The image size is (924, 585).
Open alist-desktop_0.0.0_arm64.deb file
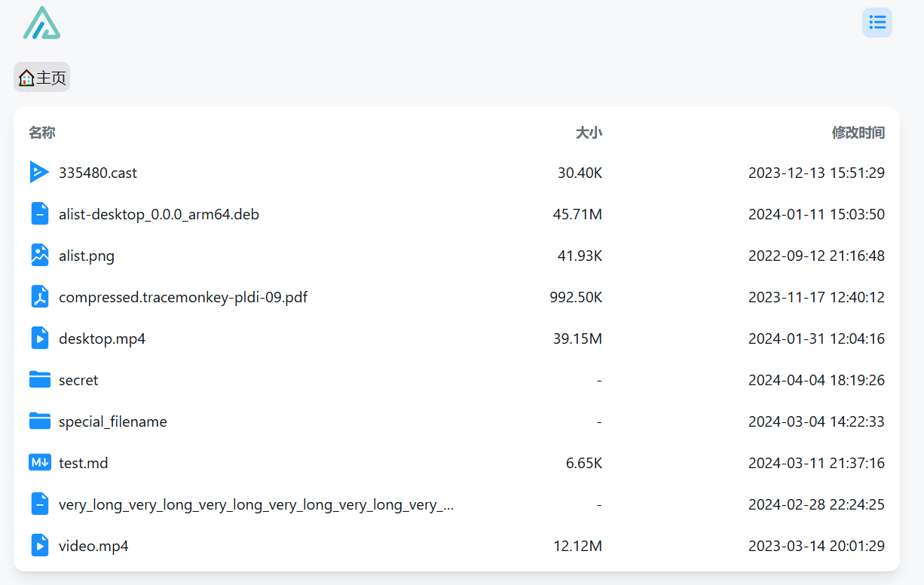pos(159,214)
